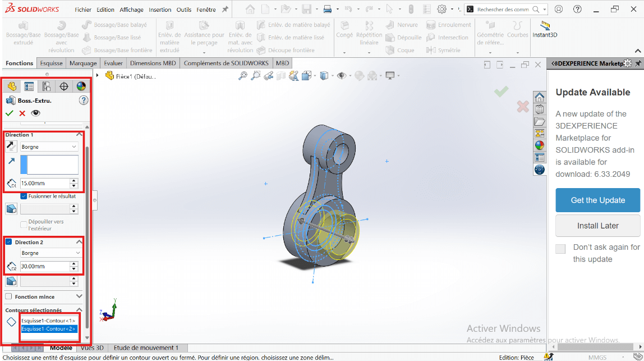The image size is (644, 361).
Task: Click the Get the Update button
Action: tap(597, 200)
